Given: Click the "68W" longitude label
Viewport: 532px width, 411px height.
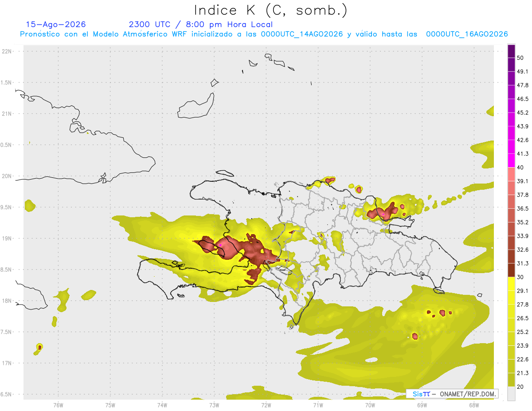Looking at the screenshot, I should point(473,405).
